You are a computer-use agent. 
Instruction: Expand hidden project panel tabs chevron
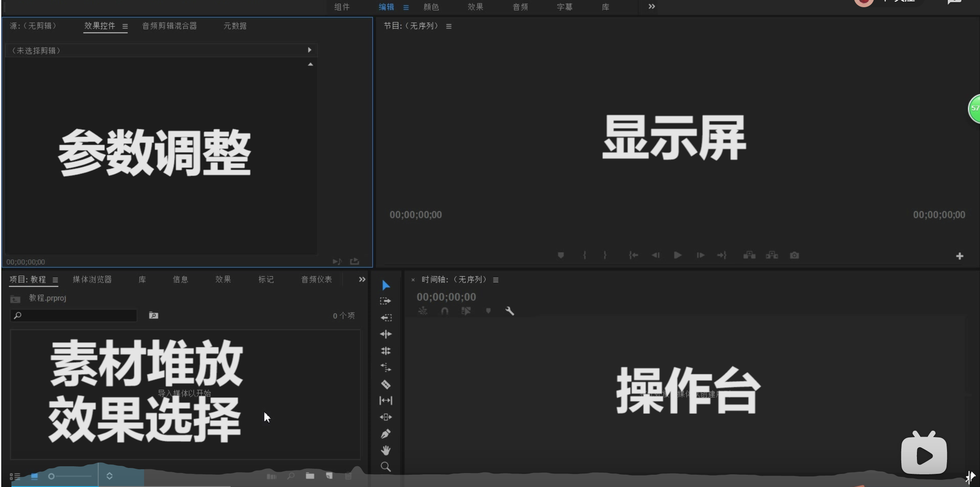point(362,279)
